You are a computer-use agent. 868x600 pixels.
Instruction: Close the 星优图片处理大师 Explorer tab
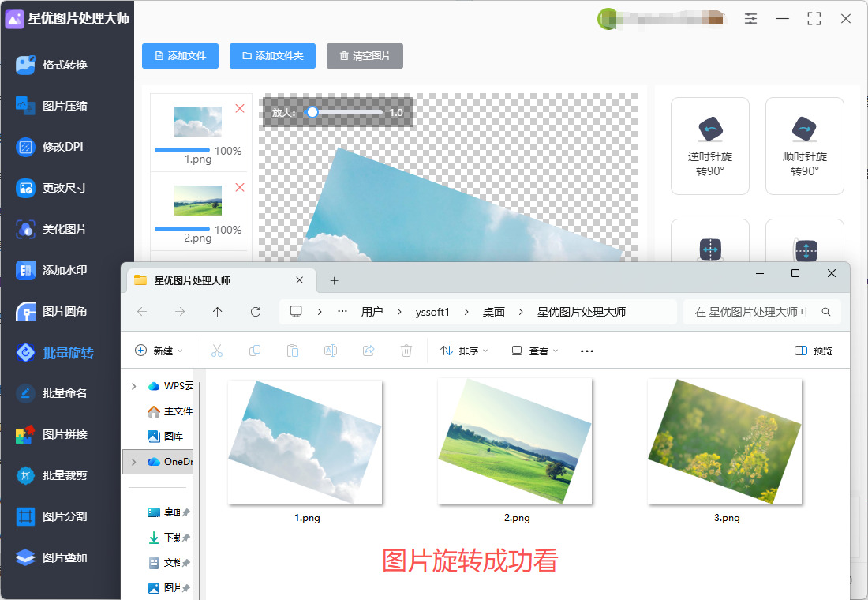300,280
